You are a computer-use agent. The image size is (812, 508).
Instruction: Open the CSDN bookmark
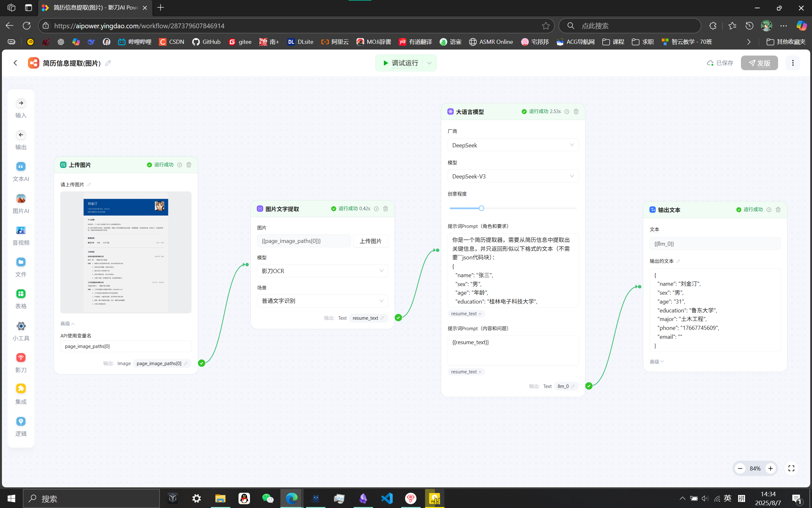tap(172, 42)
